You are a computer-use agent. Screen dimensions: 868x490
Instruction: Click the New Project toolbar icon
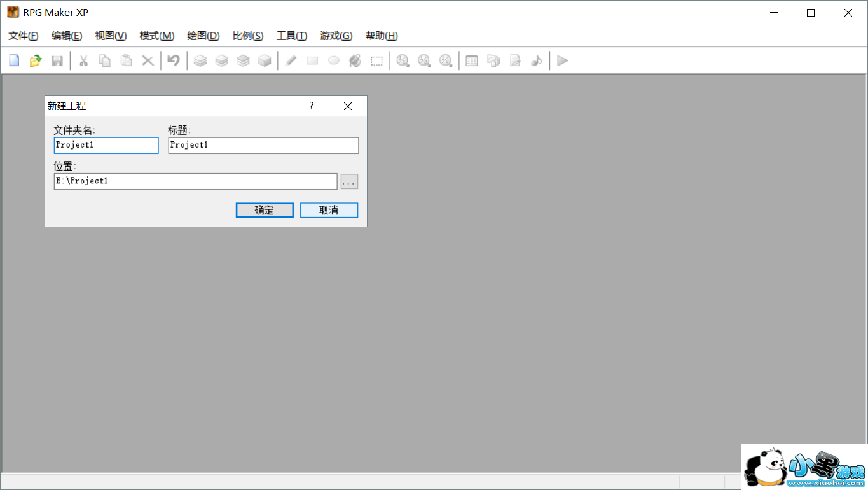coord(14,60)
